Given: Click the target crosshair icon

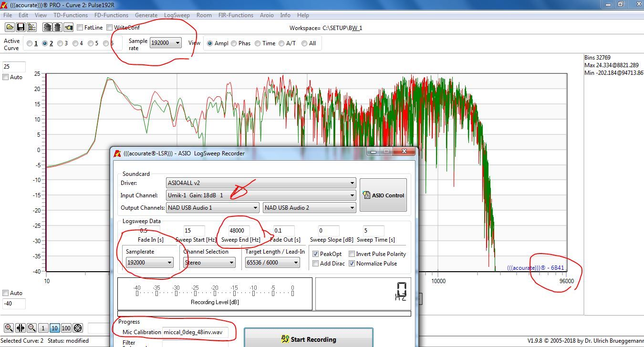Looking at the screenshot, I should click(78, 328).
